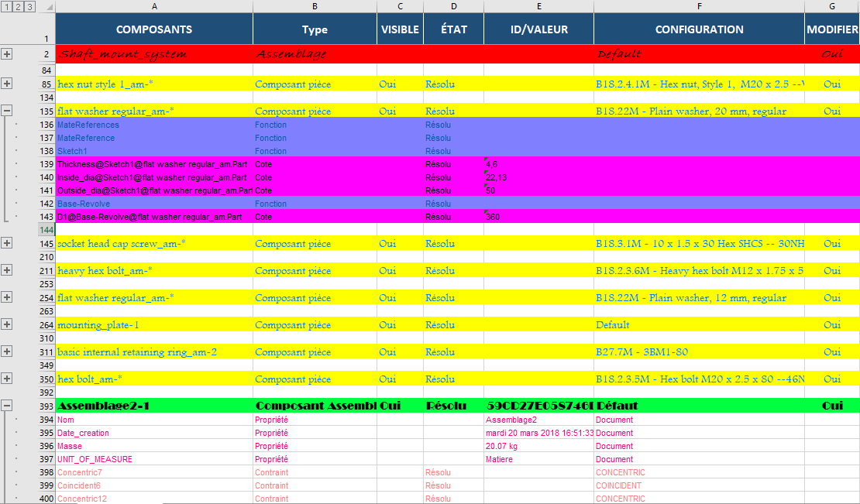The height and width of the screenshot is (504, 860).
Task: Expand the hex bolt_am group at row 350
Action: [x=7, y=379]
